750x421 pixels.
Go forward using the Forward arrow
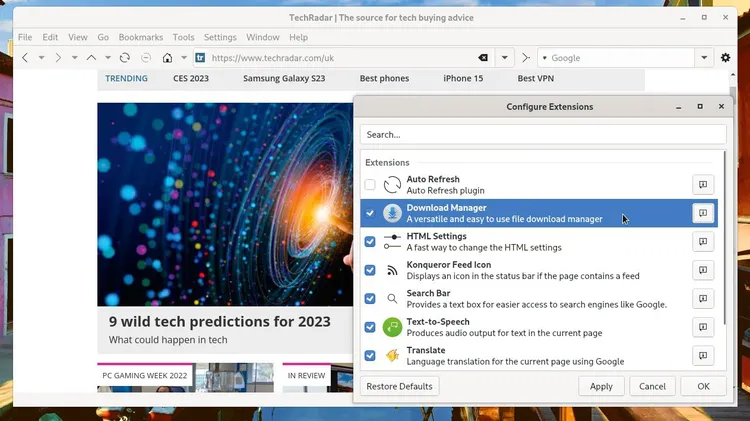[x=58, y=58]
